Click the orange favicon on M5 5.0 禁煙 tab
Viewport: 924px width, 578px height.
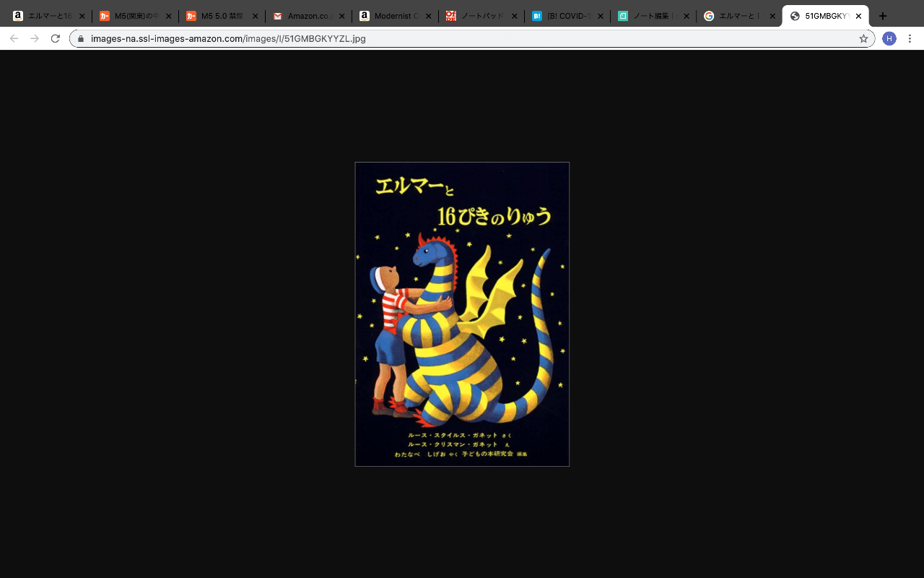point(191,16)
